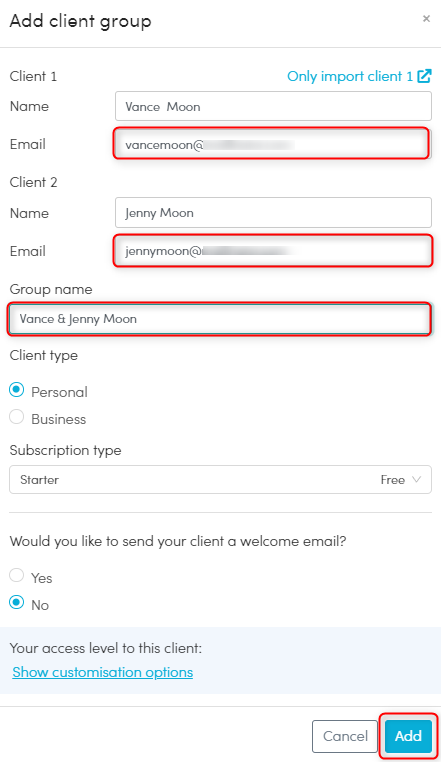Viewport: 441px width, 762px height.
Task: Open the Starter subscription type dropdown
Action: (220, 480)
